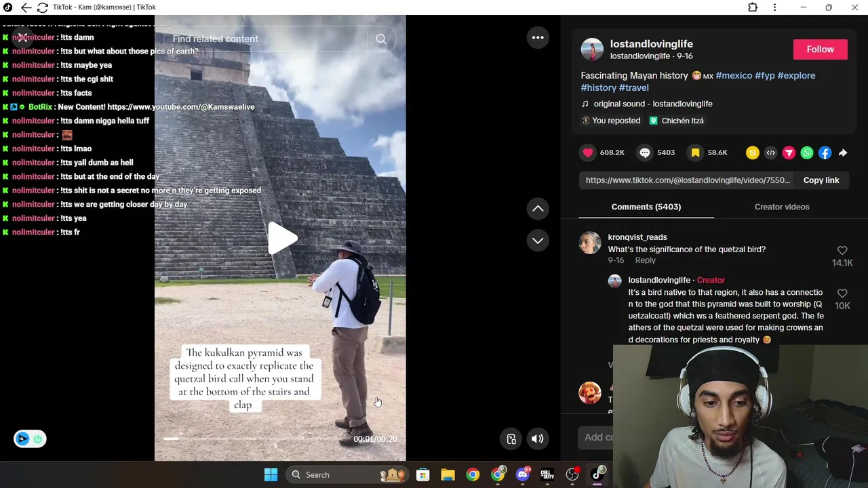Viewport: 868px width, 488px height.
Task: Open the YouTube link in BotRix chat message
Action: pos(181,107)
